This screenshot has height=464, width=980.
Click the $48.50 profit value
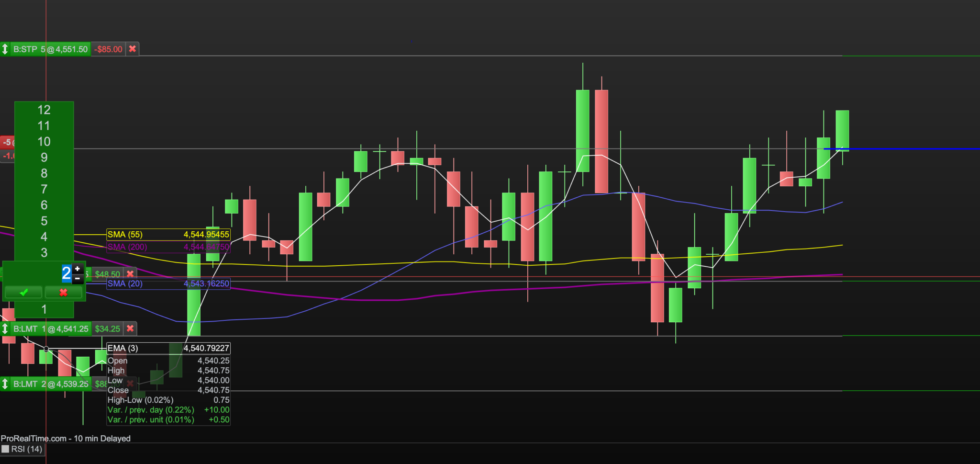[107, 274]
